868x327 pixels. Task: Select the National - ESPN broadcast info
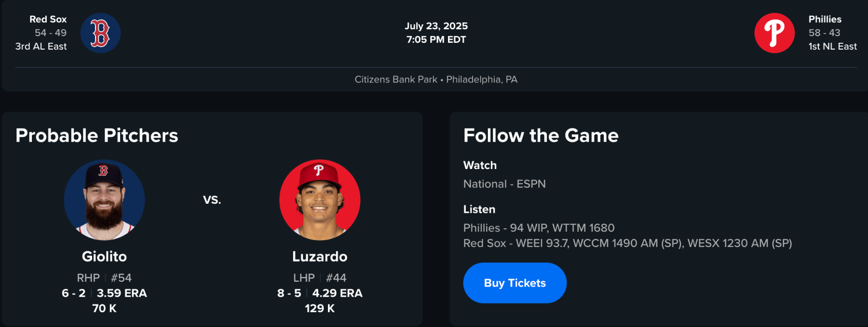point(504,184)
